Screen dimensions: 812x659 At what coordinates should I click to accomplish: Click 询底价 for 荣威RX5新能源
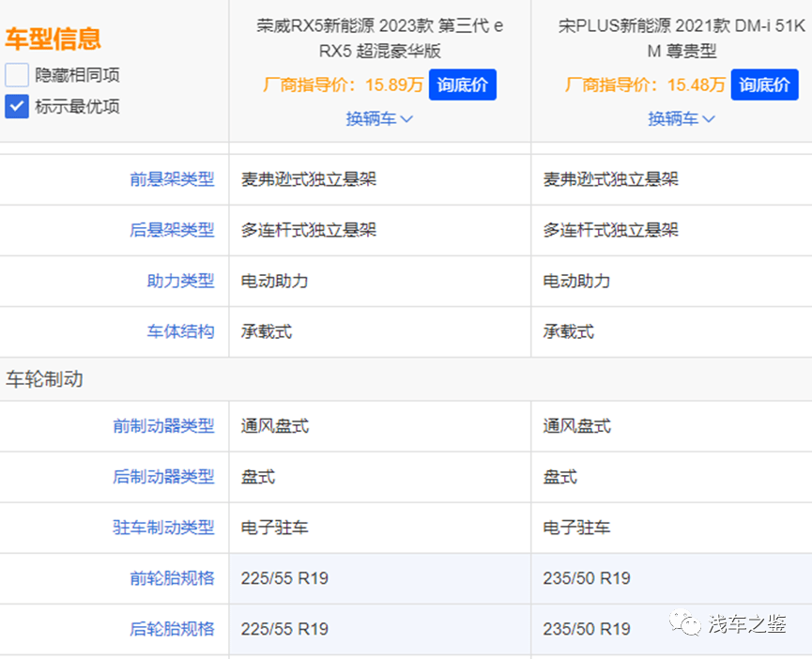[x=463, y=84]
